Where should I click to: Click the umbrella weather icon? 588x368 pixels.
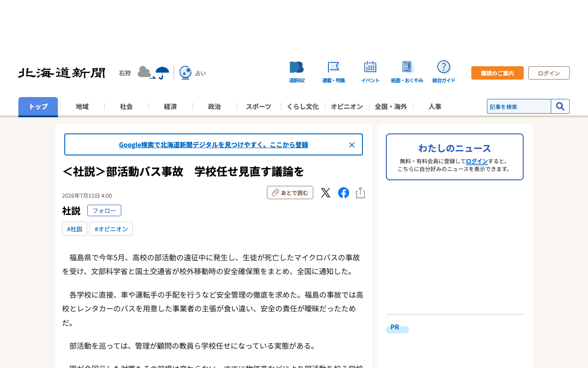pos(162,72)
